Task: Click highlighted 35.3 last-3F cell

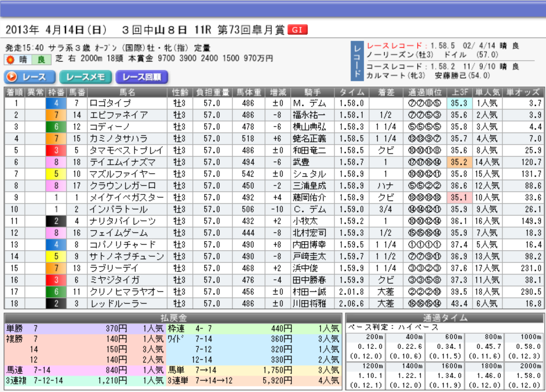Action: [x=459, y=103]
